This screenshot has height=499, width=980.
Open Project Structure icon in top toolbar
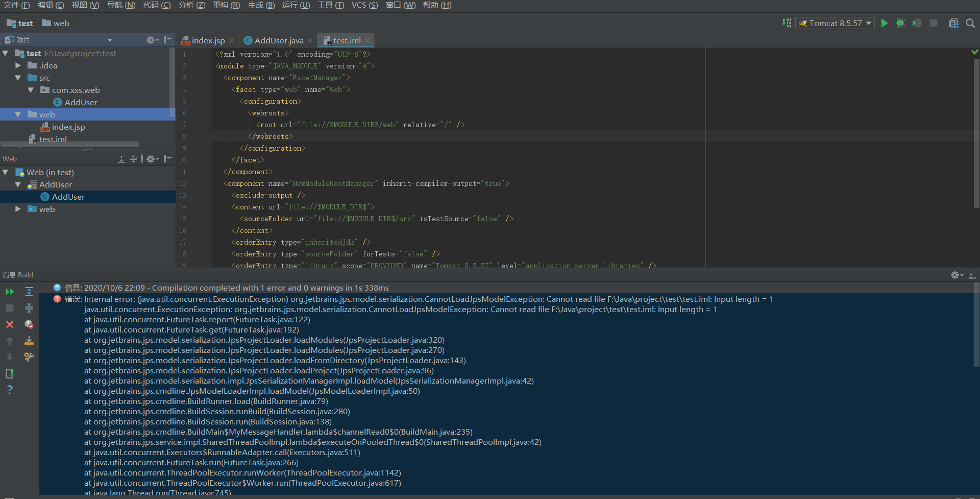tap(954, 23)
